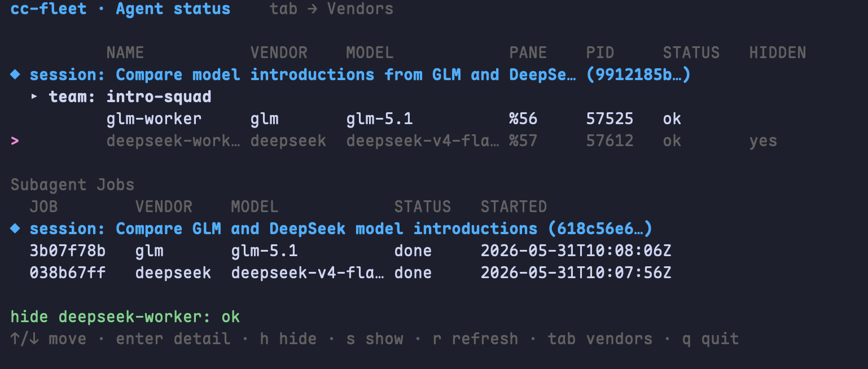
Task: Click the 'enter detail' footer hint
Action: (x=173, y=339)
